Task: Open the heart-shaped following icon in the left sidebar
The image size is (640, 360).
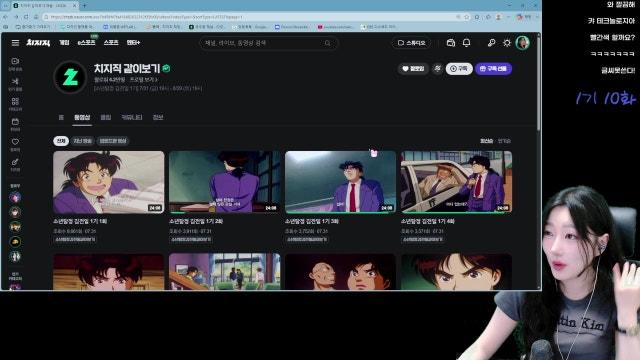Action: pos(15,142)
